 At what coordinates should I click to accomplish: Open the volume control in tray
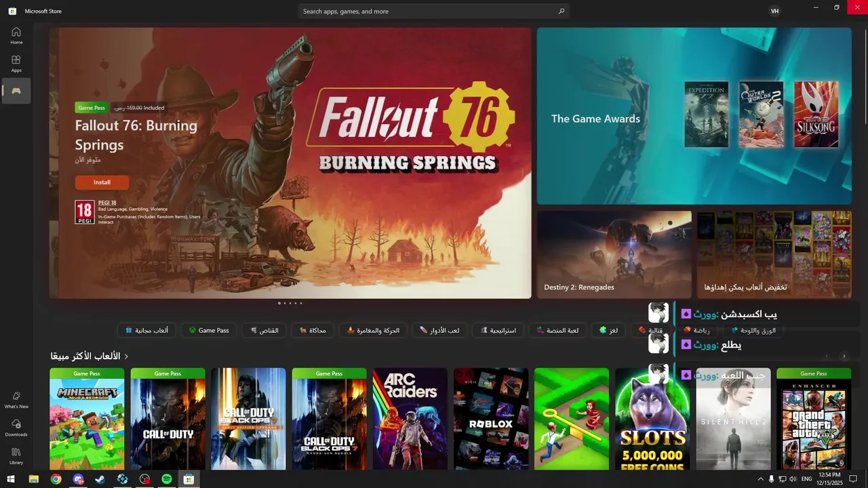click(x=793, y=479)
